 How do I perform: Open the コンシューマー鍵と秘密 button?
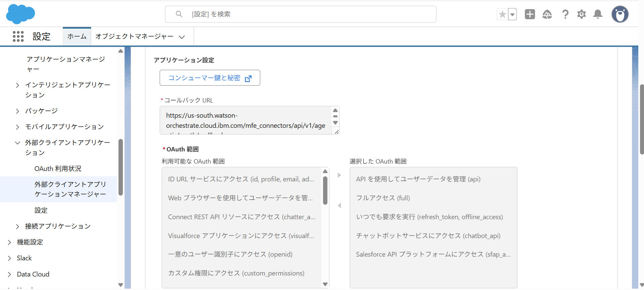pos(210,78)
